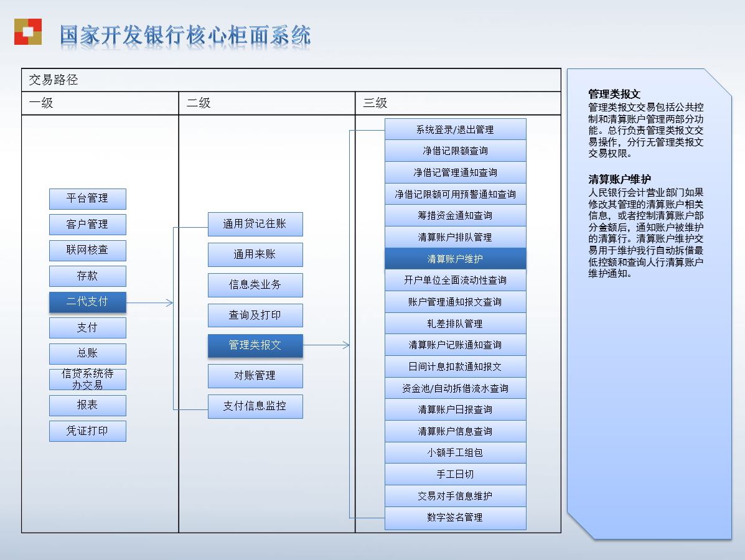Image resolution: width=745 pixels, height=560 pixels.
Task: Choose 清算账户信息查询
Action: 455,431
